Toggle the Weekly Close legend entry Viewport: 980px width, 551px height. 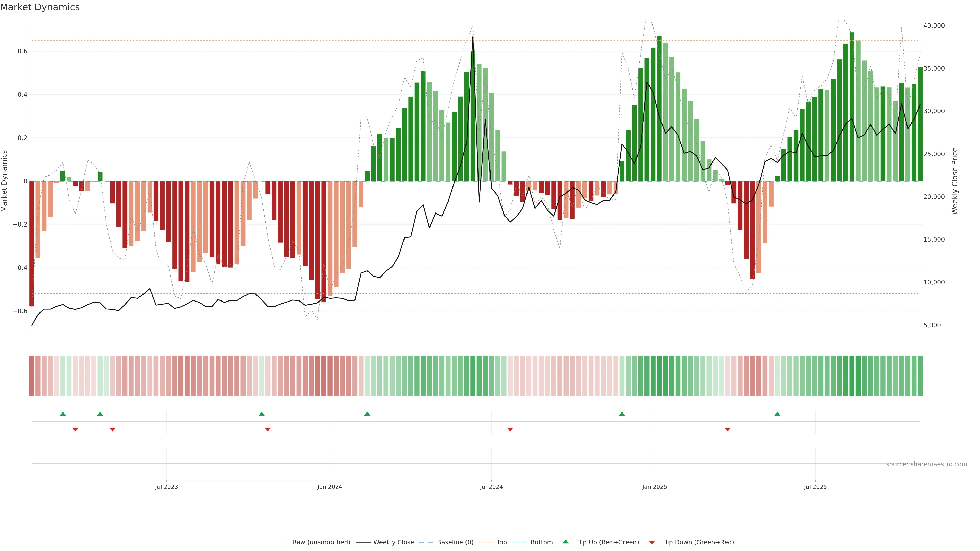393,542
